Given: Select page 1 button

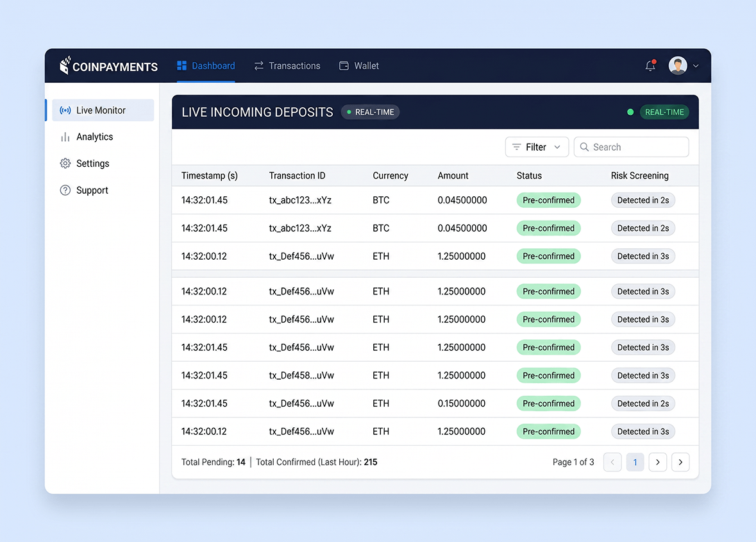Looking at the screenshot, I should tap(635, 462).
